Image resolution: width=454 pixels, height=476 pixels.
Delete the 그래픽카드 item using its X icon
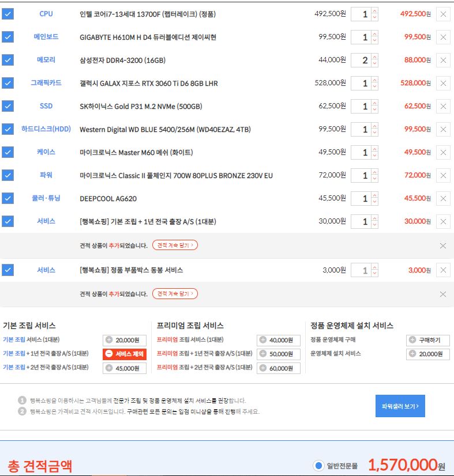tap(443, 83)
